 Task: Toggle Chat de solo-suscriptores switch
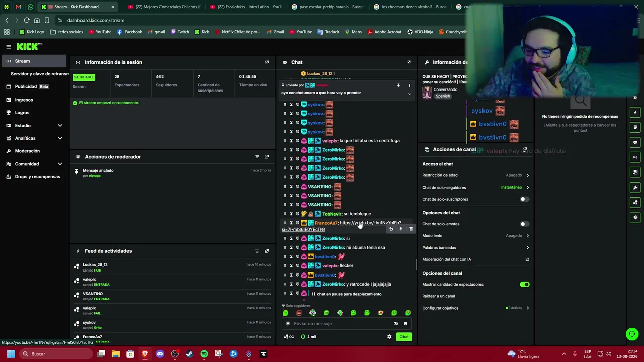point(524,199)
